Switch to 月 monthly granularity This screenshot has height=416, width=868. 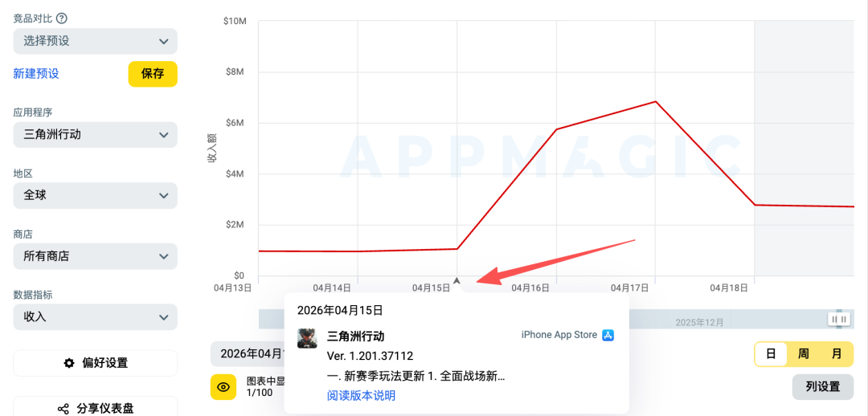point(837,354)
